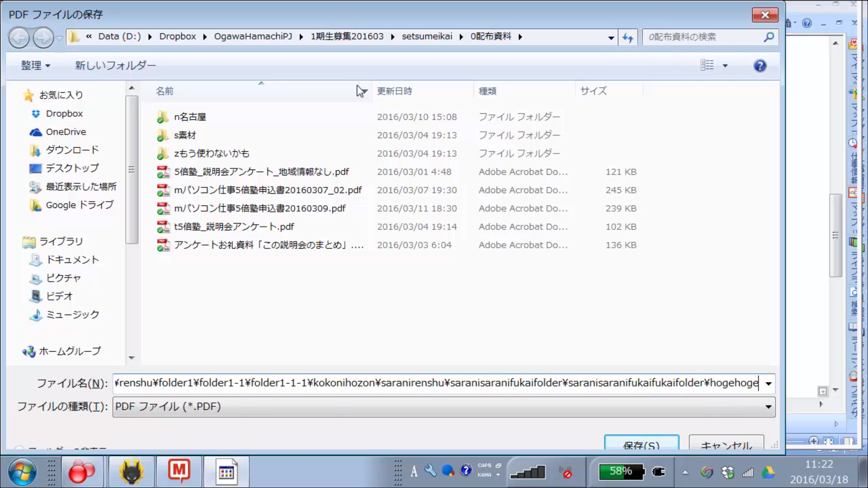Viewport: 868px width, 488px height.
Task: Sort the list by 更新日時 column header
Action: point(395,91)
